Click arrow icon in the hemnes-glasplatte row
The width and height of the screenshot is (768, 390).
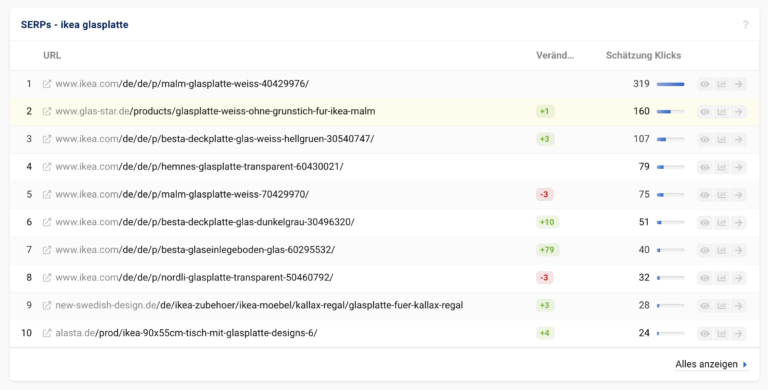coord(738,167)
